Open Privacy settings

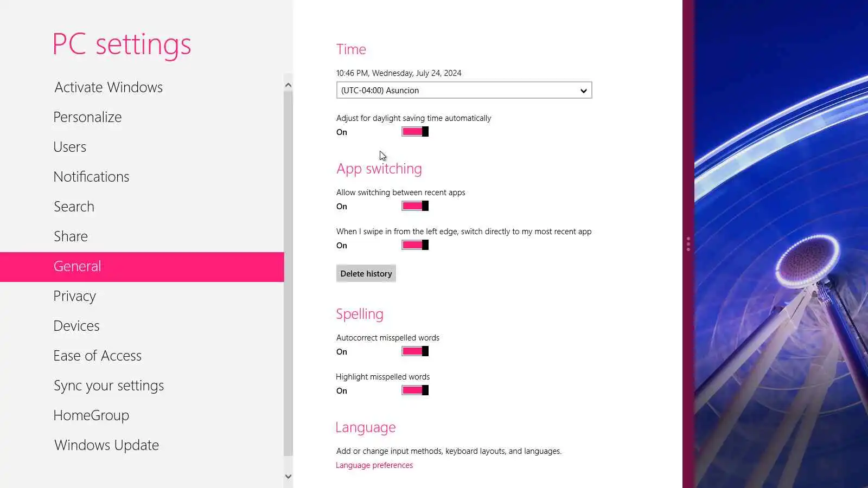(x=142, y=296)
